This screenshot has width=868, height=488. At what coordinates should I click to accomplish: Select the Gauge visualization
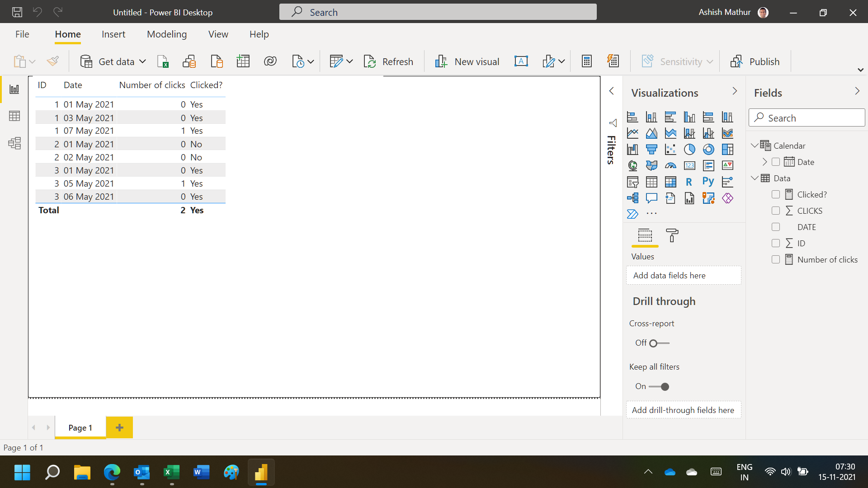point(670,166)
